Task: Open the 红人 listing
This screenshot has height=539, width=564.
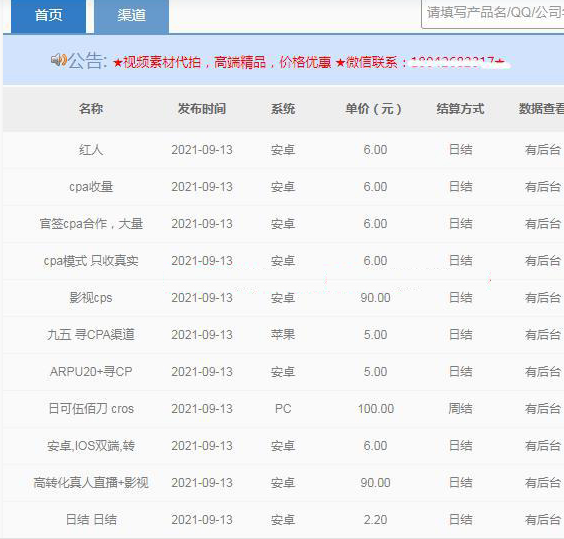Action: (91, 150)
